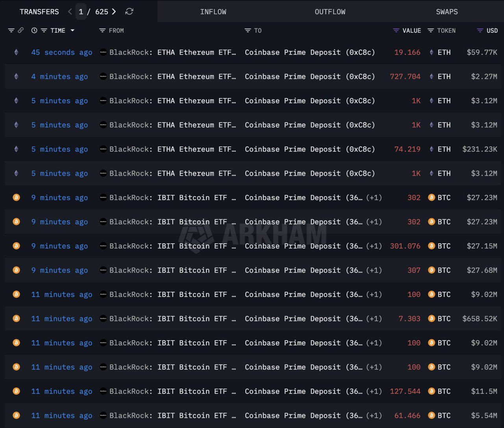Go to the next transfers page
This screenshot has height=428, width=504.
pyautogui.click(x=114, y=12)
